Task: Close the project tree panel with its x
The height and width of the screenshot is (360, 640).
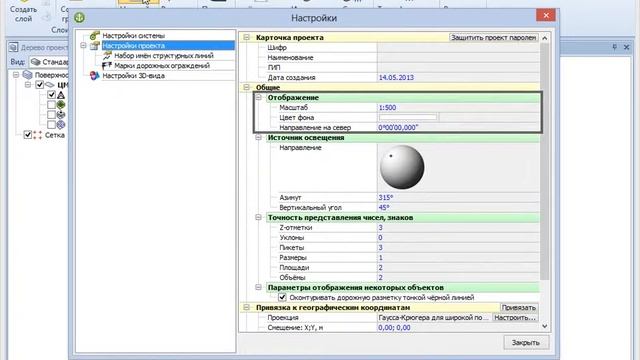Action: click(x=627, y=47)
